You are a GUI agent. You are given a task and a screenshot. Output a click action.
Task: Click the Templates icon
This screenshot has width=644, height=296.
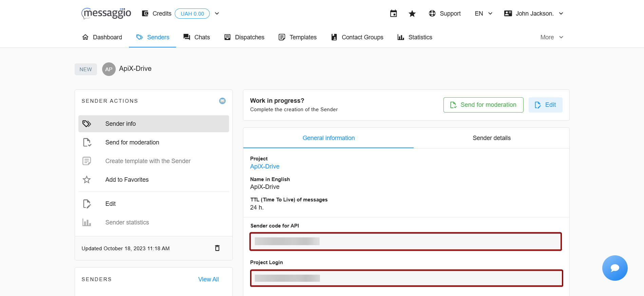pos(282,37)
